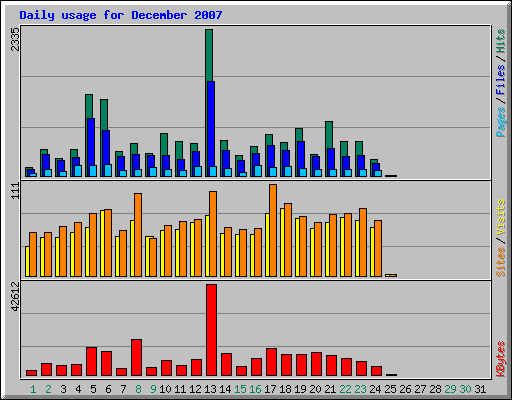The width and height of the screenshot is (512, 400).
Task: Click the 'Pages' legend label
Action: click(x=501, y=122)
